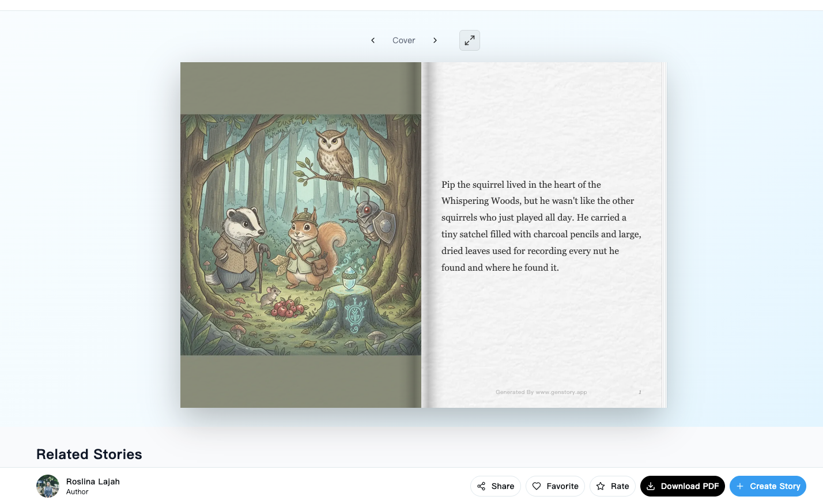Viewport: 823px width, 504px height.
Task: Advance to next page with right chevron
Action: (x=435, y=40)
